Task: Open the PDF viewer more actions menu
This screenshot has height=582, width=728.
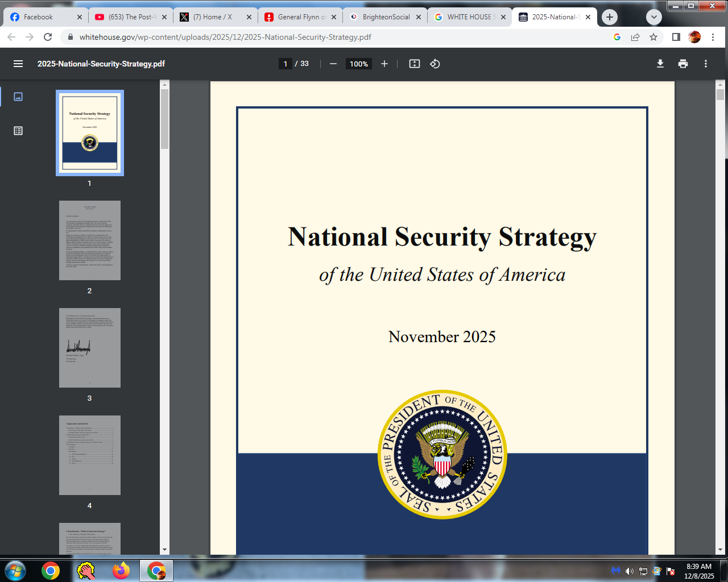Action: pos(706,64)
